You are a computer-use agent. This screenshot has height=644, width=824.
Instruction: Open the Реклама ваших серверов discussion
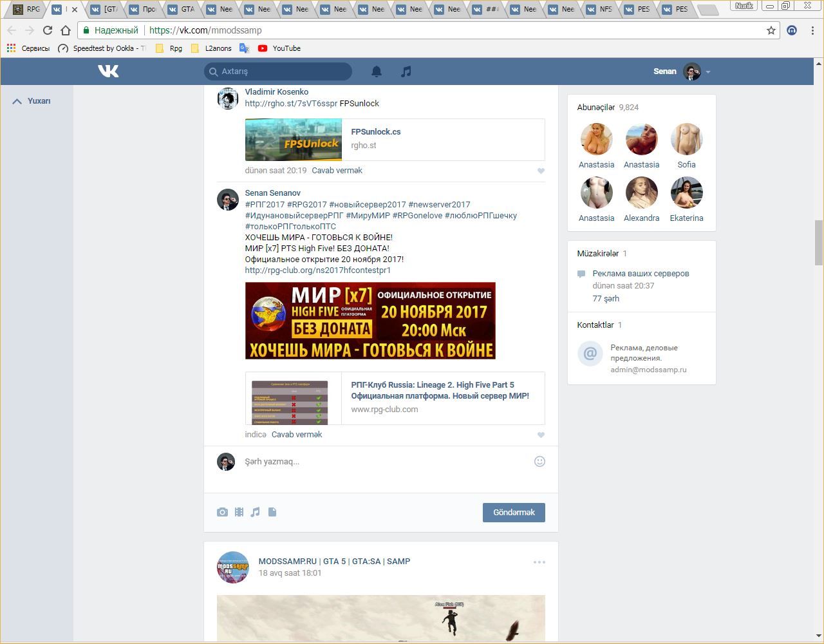[x=641, y=274]
